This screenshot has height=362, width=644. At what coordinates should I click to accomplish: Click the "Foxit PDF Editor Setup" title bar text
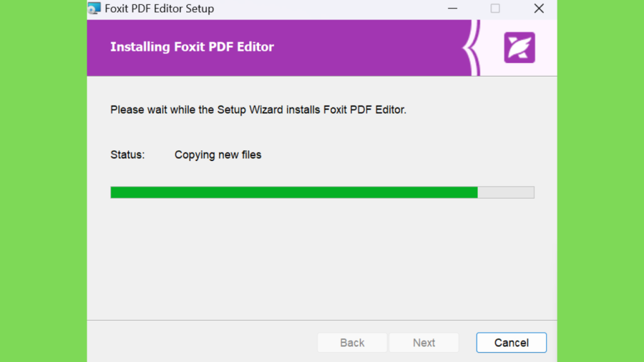[x=159, y=9]
